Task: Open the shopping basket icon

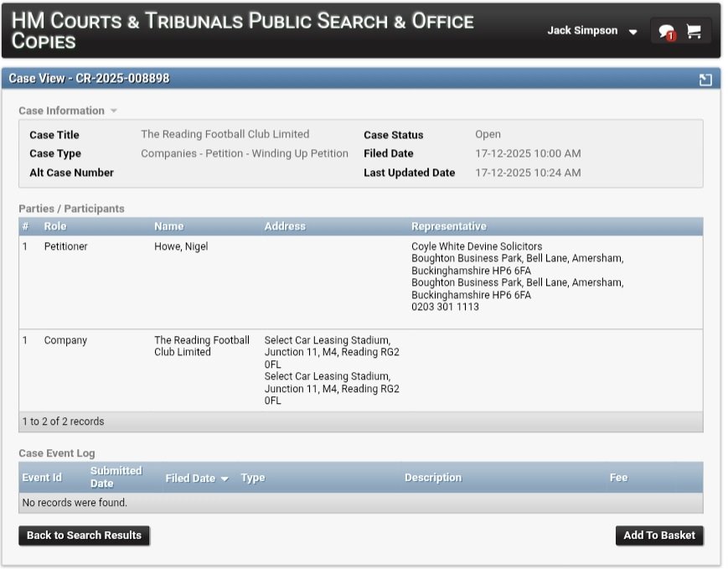Action: (694, 31)
